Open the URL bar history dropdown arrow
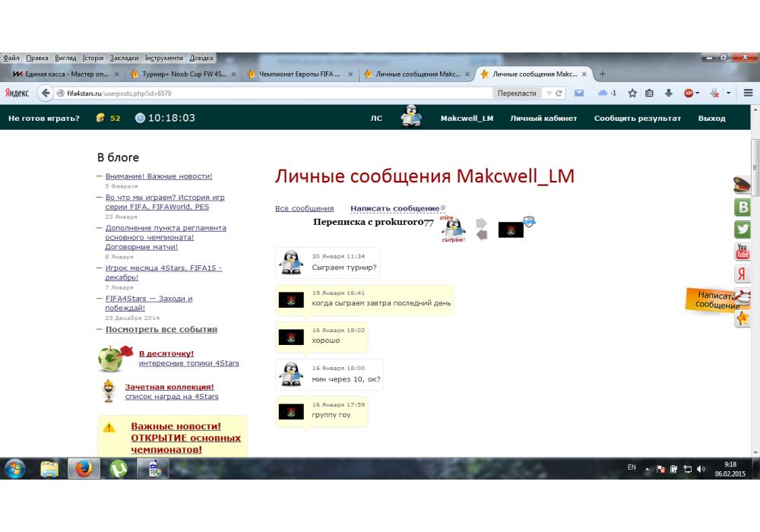 (549, 93)
